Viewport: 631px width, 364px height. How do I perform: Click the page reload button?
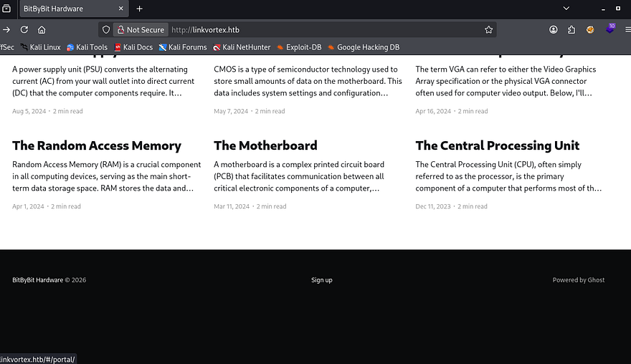(x=24, y=30)
